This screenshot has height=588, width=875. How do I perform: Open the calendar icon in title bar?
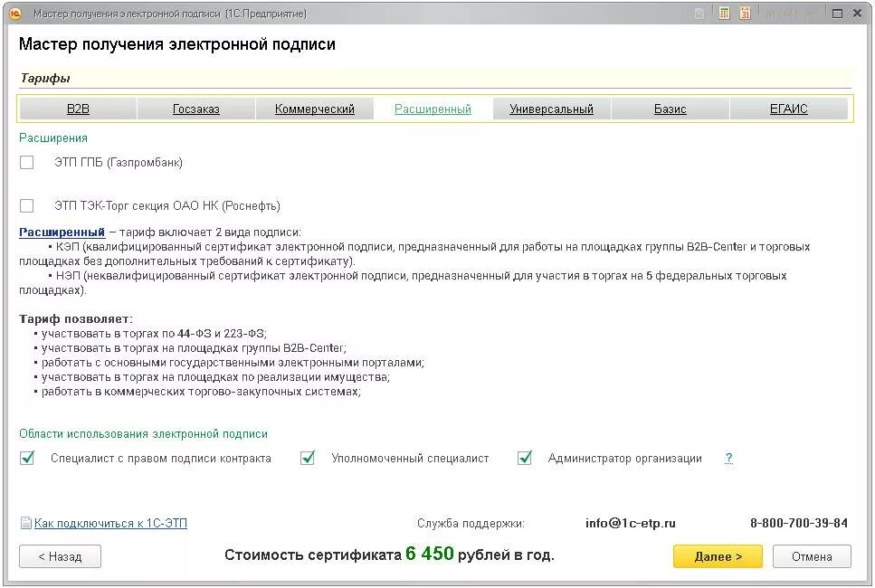(x=745, y=14)
